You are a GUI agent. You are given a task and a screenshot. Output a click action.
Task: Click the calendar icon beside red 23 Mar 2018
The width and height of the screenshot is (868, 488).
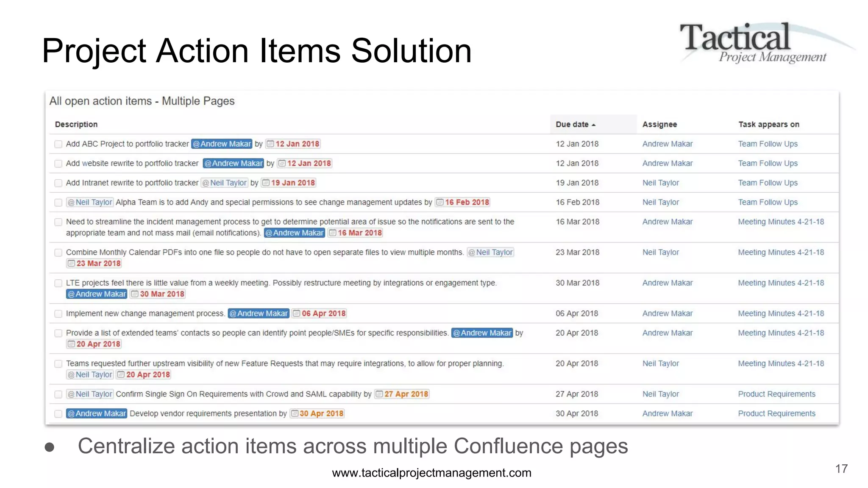71,263
